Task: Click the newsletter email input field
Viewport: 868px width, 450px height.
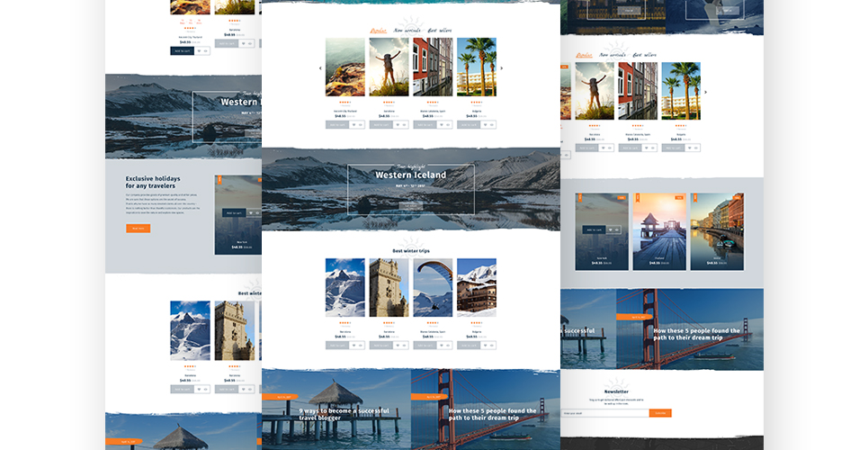Action: [605, 413]
